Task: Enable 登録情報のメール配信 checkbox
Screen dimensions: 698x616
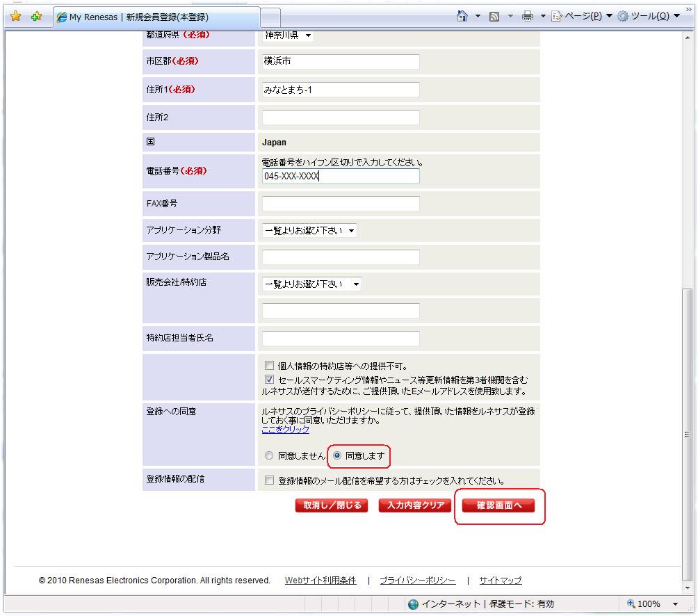Action: (x=269, y=480)
